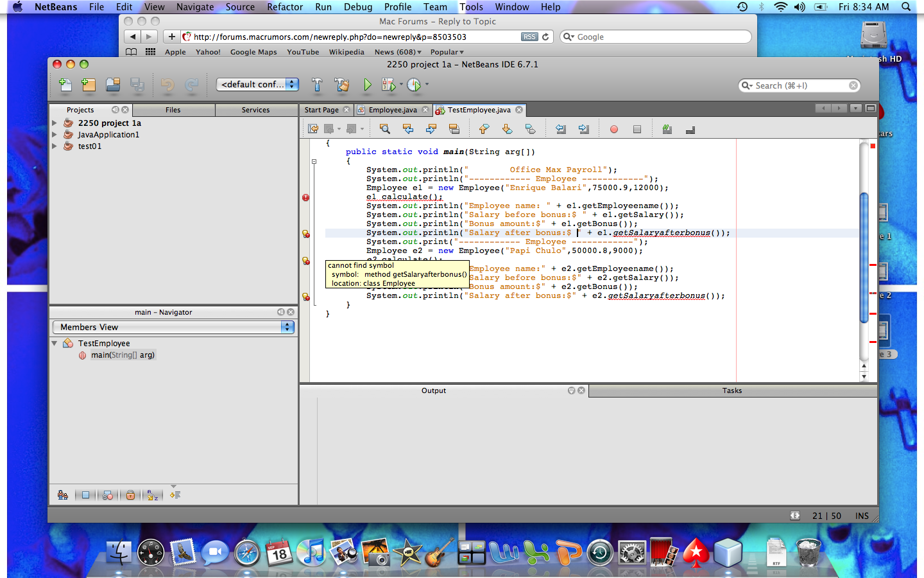Click the Uncomment lines editor icon
The height and width of the screenshot is (578, 924).
point(690,129)
